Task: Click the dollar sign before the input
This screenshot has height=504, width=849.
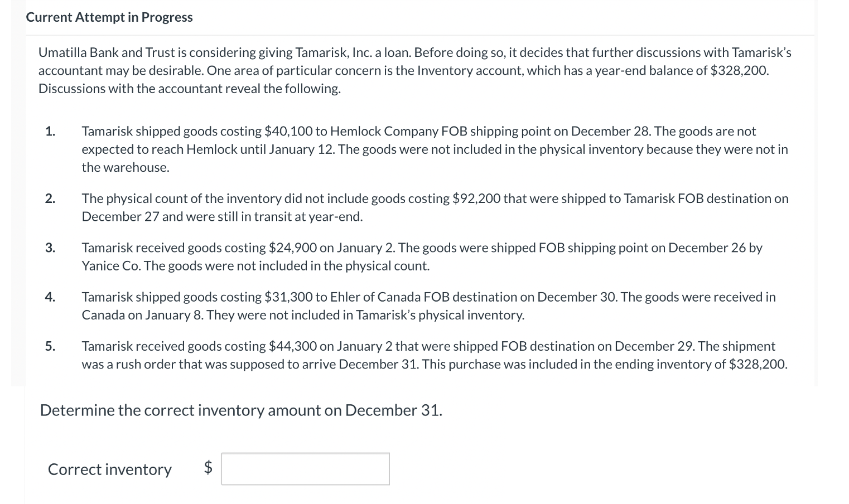Action: click(208, 467)
